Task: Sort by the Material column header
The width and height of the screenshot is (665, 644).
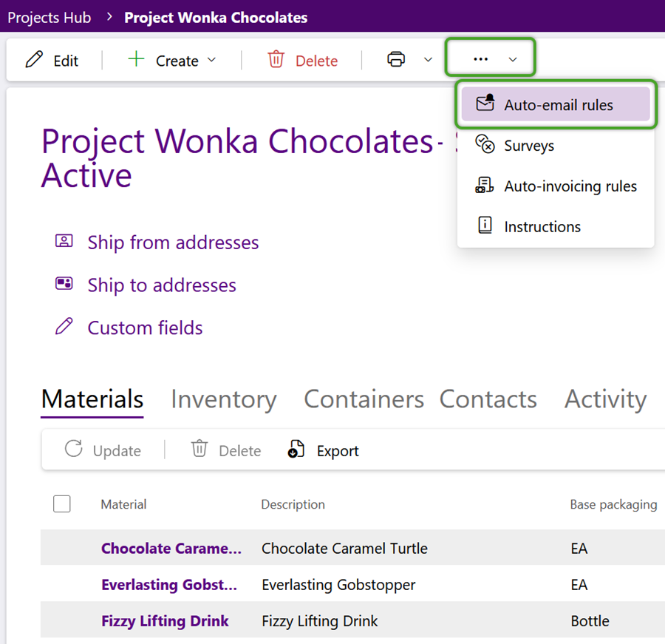Action: click(x=123, y=504)
